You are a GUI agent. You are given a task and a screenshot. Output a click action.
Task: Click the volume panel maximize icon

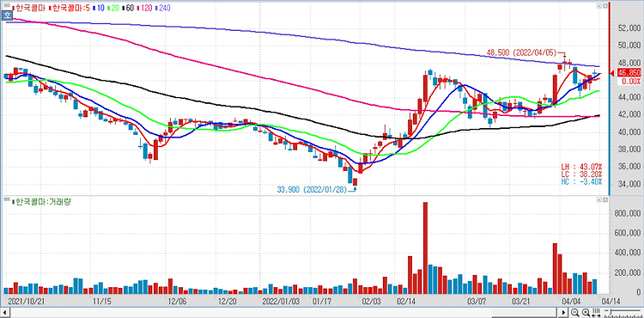[x=605, y=199]
